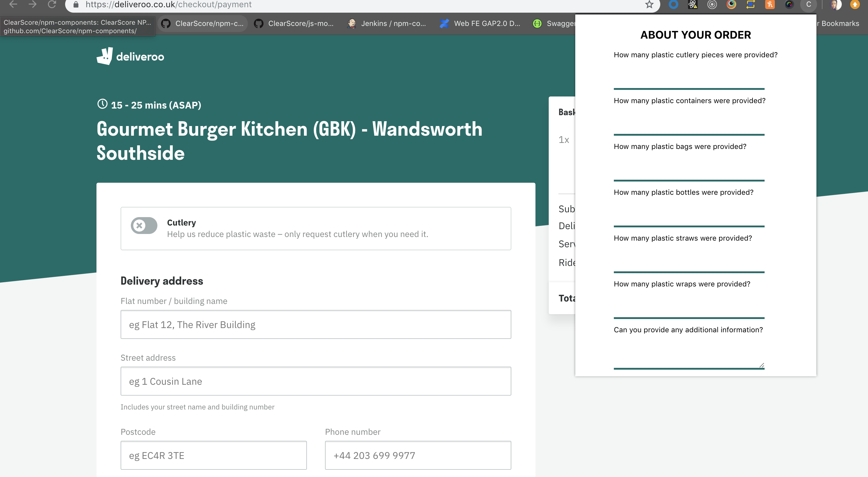Image resolution: width=868 pixels, height=477 pixels.
Task: Click the Web FE GAP2.0 bookmark
Action: 480,24
